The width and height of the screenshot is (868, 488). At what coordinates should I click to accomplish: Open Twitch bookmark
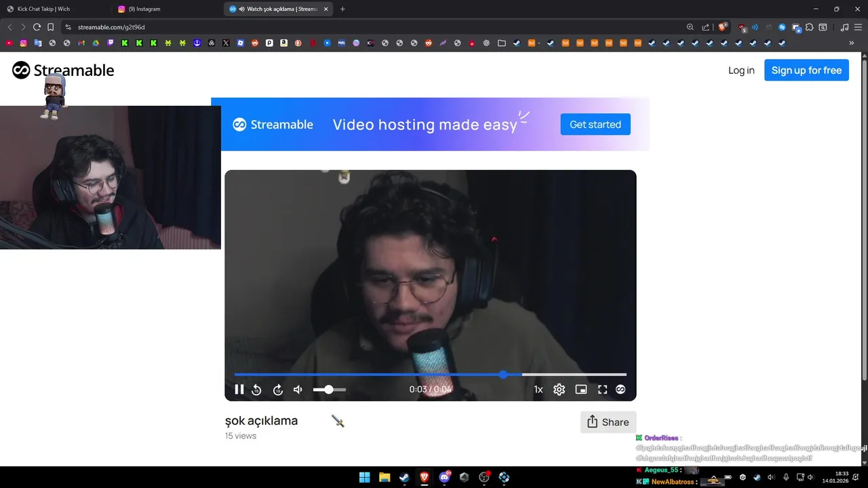click(111, 43)
